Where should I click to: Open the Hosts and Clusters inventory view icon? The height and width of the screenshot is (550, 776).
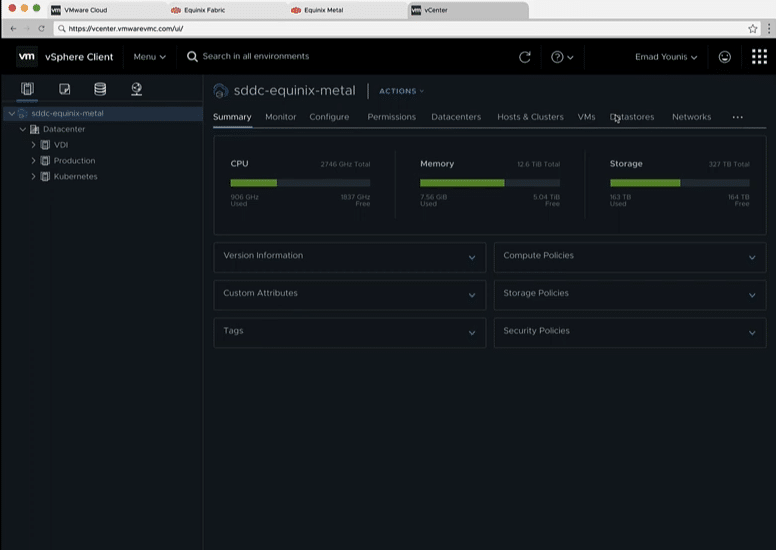27,89
